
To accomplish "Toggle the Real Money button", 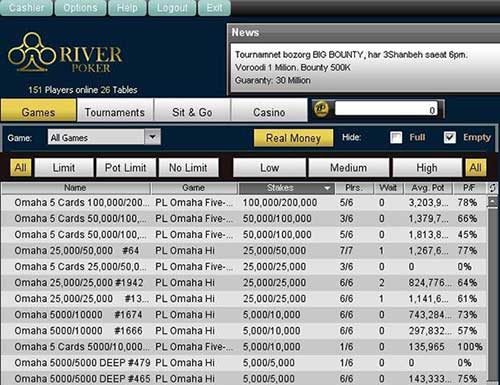I will [293, 138].
